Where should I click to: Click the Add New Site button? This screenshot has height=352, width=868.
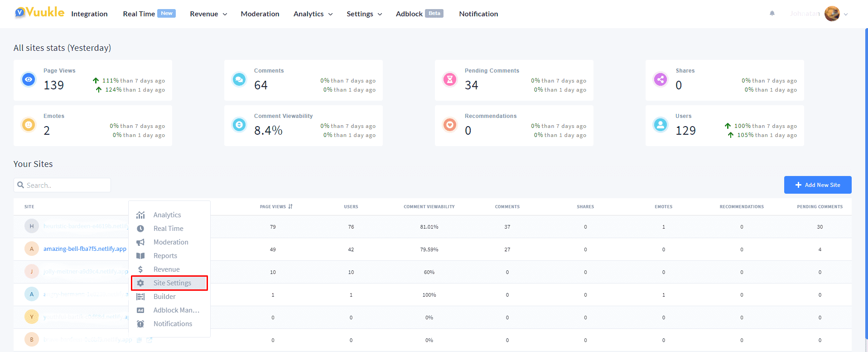pos(818,185)
